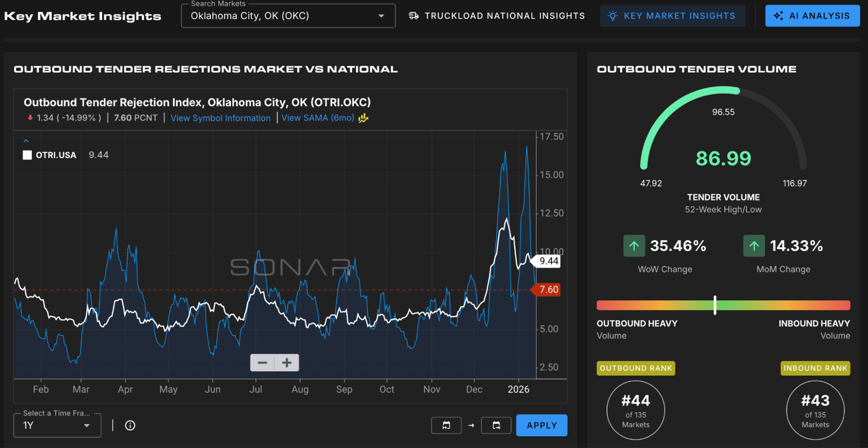Expand the Search Markets dropdown arrow
The image size is (868, 448).
[x=381, y=16]
